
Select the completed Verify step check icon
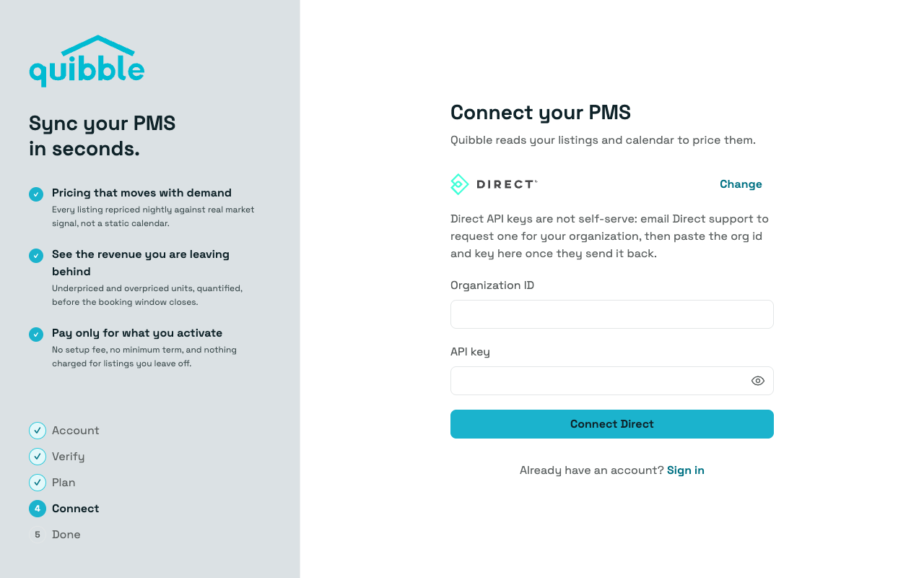click(38, 457)
